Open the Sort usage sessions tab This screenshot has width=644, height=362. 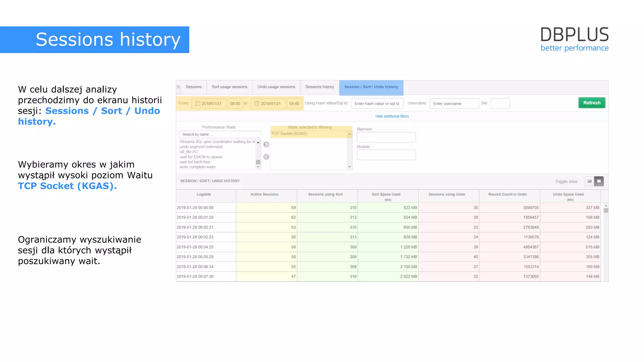point(229,87)
